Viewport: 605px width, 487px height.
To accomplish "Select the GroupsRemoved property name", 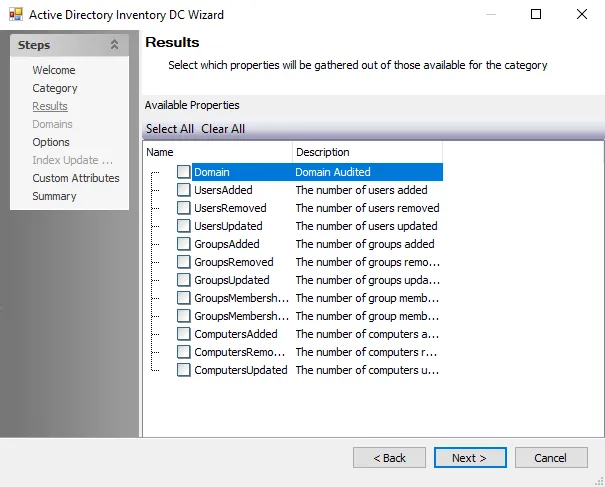I will coord(234,262).
